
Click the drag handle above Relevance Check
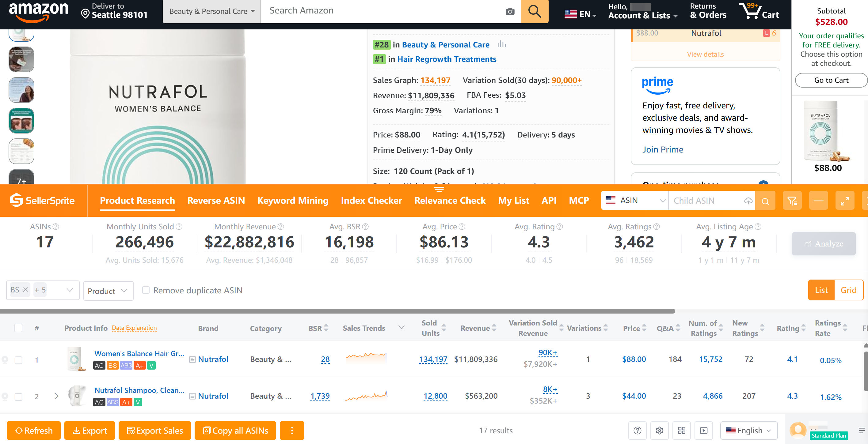point(439,189)
